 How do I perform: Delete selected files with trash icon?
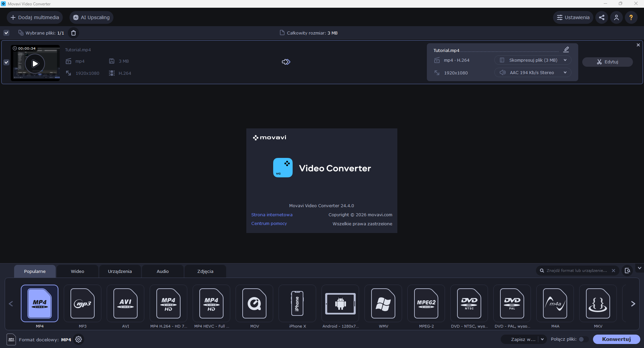[x=73, y=33]
